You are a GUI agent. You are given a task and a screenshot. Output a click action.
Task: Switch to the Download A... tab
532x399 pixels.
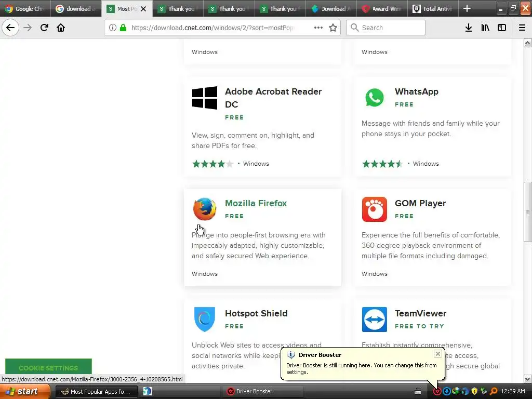click(x=331, y=9)
